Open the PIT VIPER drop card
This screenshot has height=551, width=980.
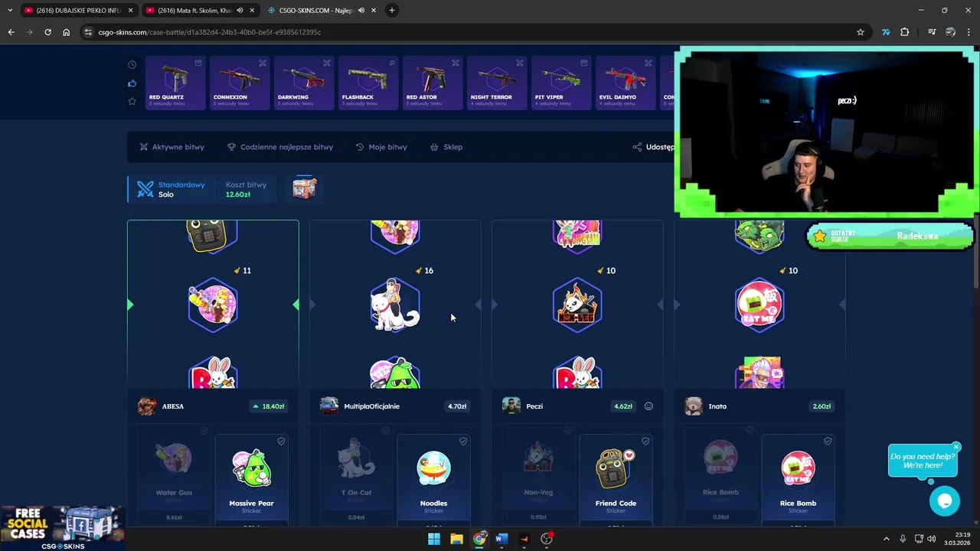click(x=561, y=83)
